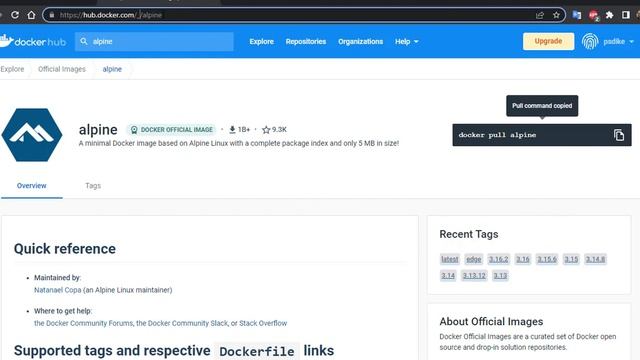Viewport: 640px width, 360px height.
Task: Select the 3.15.6 recent tag
Action: 547,259
